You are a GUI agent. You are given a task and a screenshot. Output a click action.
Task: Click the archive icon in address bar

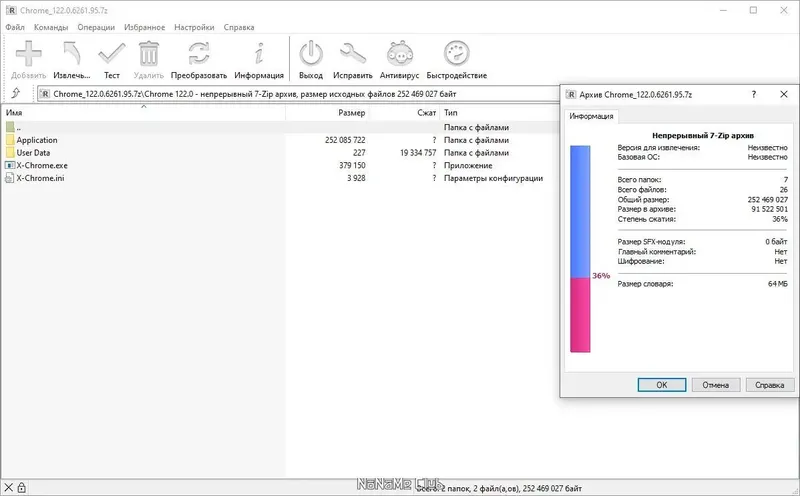tap(45, 94)
